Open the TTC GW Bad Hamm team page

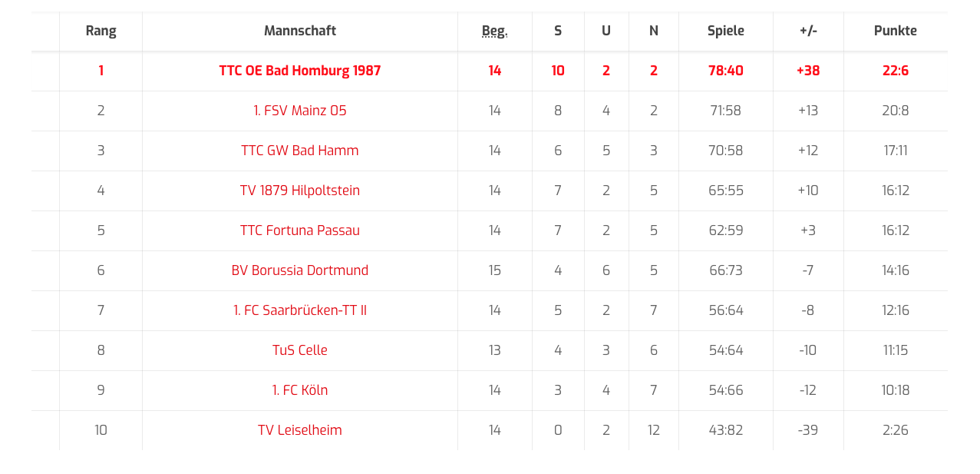coord(299,151)
